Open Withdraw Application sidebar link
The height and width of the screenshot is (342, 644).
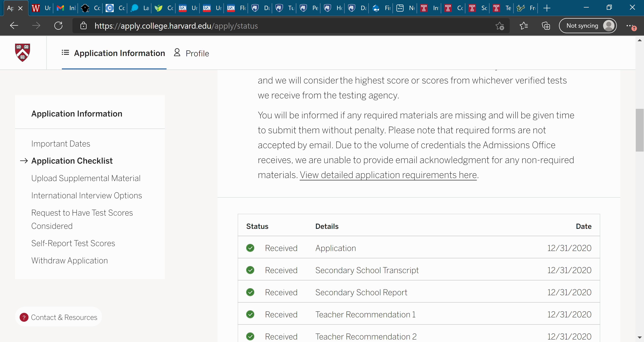click(69, 261)
